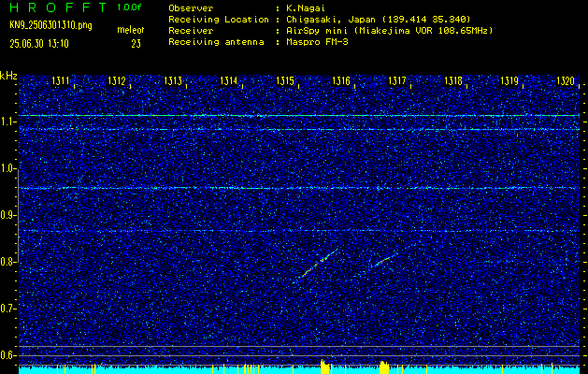The image size is (588, 374).
Task: Click the Observer field label
Action: coord(191,8)
